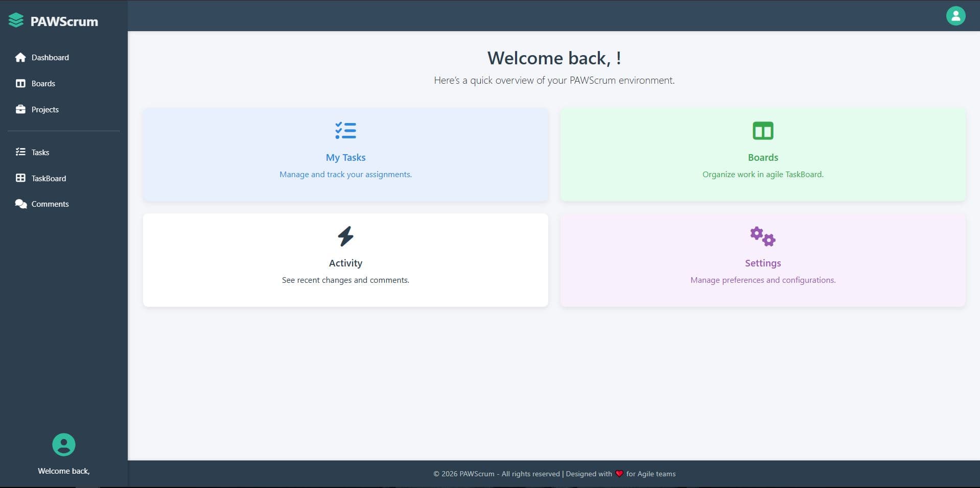Click the Welcome back heading
Image resolution: width=980 pixels, height=488 pixels.
tap(554, 58)
